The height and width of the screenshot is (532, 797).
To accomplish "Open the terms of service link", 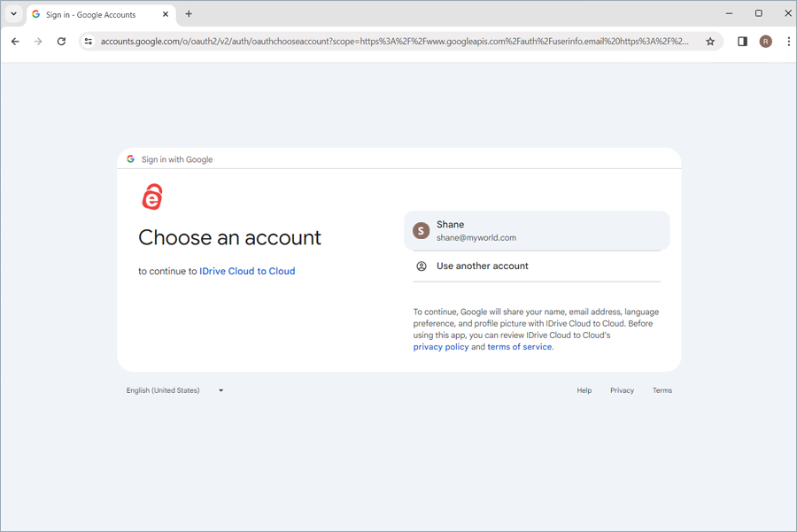I will (520, 347).
